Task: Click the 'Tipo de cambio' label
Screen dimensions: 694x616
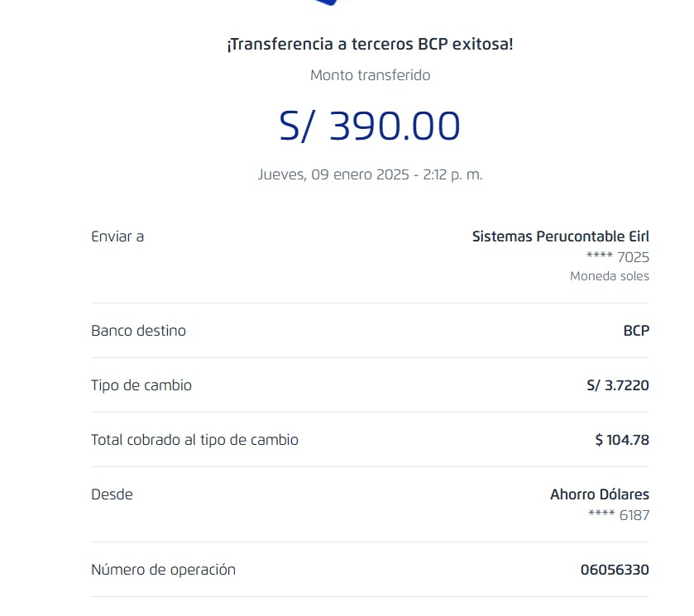Action: click(141, 385)
